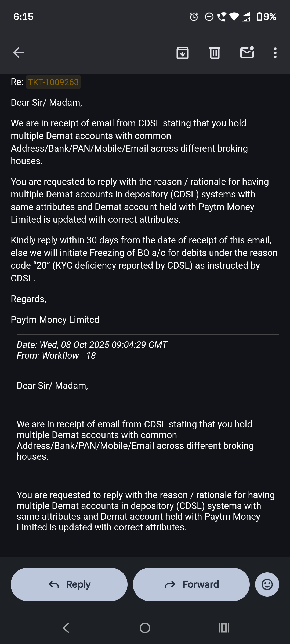This screenshot has width=290, height=644.
Task: Add an emoji reaction
Action: pyautogui.click(x=267, y=584)
